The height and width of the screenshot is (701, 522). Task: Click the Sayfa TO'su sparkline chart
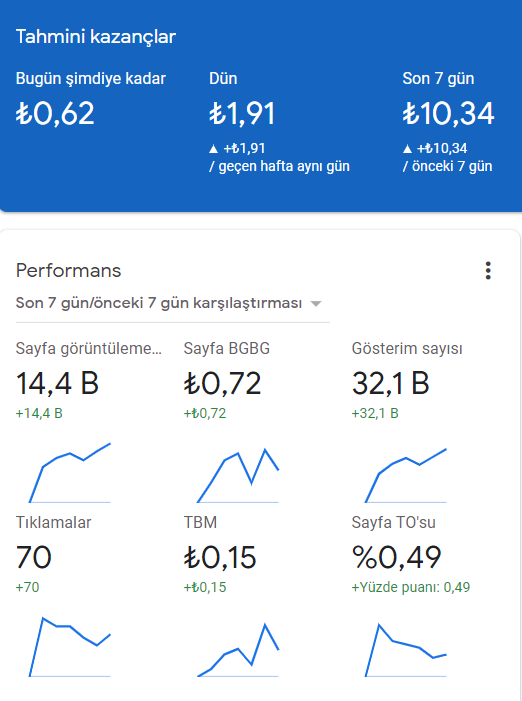click(406, 650)
